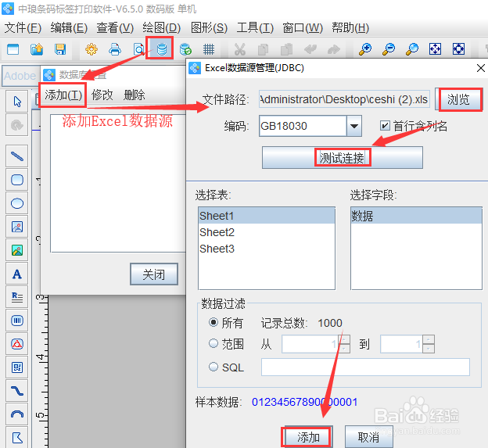Select the curve line tool

click(16, 391)
